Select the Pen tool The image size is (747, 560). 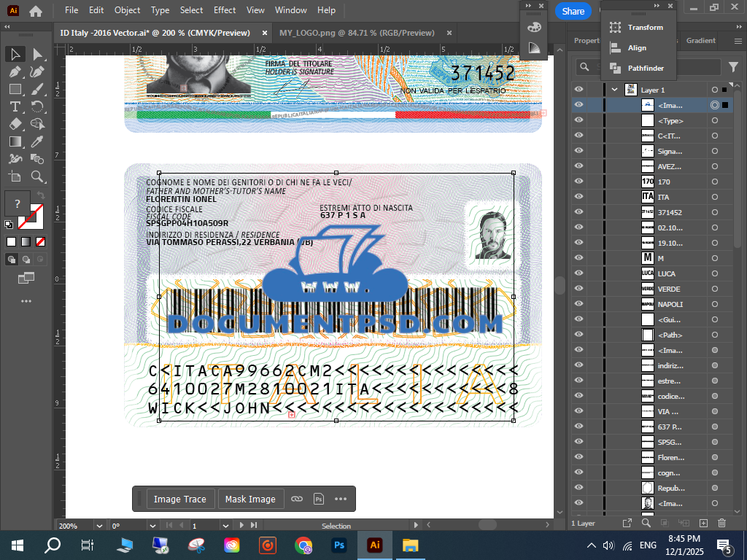click(15, 71)
